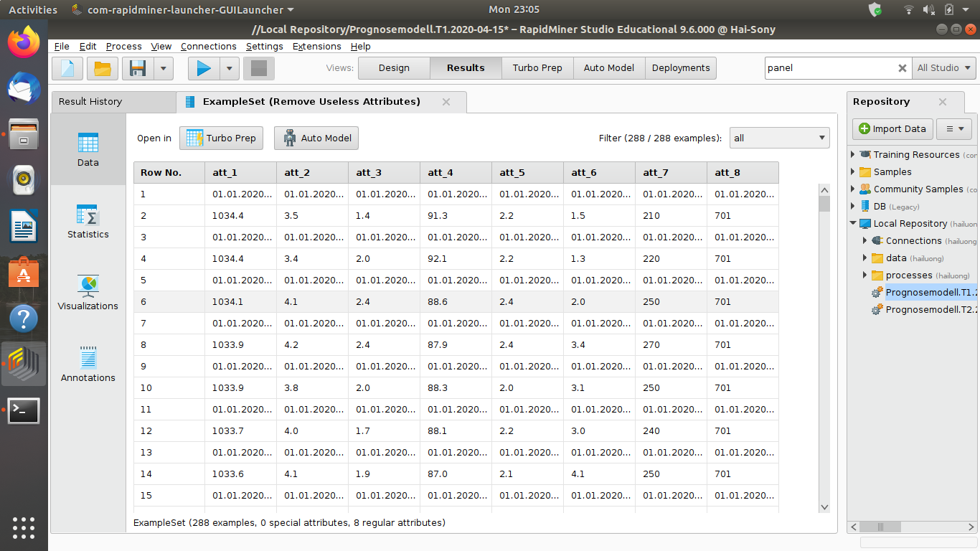Viewport: 980px width, 551px height.
Task: Click the Row No. column header
Action: (x=169, y=172)
